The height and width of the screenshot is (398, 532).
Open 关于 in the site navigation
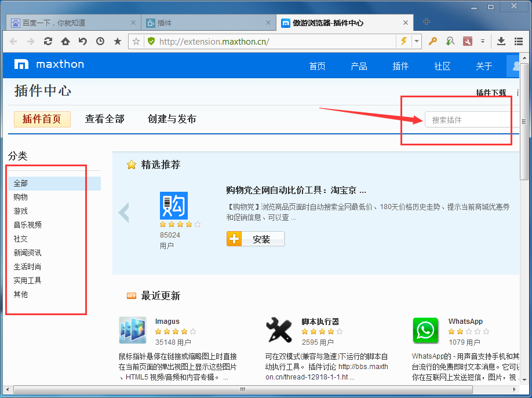click(484, 66)
